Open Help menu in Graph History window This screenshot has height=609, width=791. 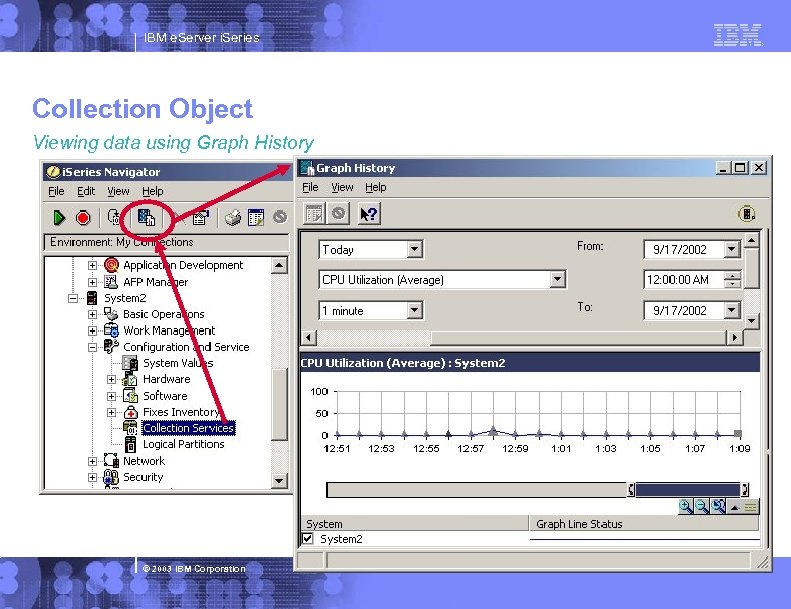376,187
